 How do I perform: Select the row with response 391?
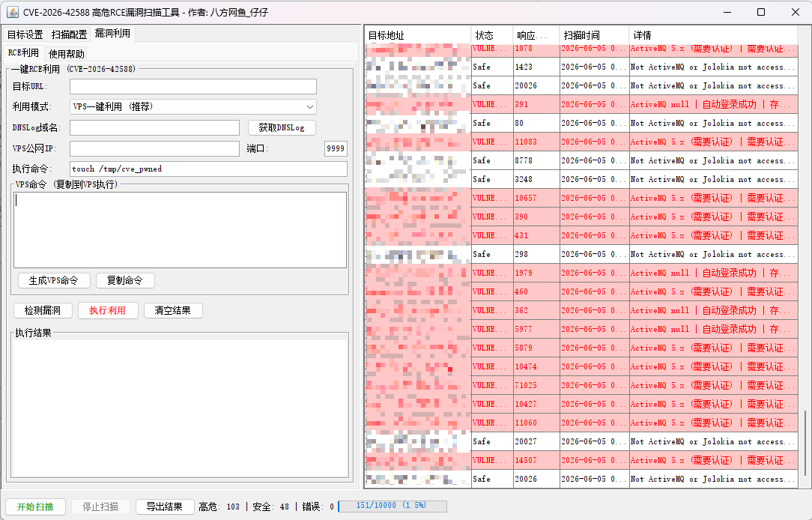[581, 104]
